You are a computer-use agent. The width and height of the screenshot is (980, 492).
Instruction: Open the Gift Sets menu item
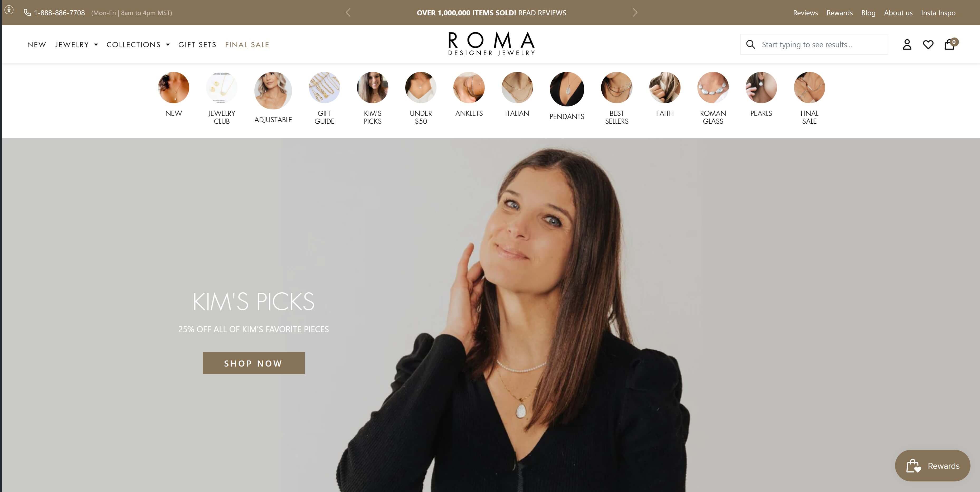pyautogui.click(x=197, y=45)
